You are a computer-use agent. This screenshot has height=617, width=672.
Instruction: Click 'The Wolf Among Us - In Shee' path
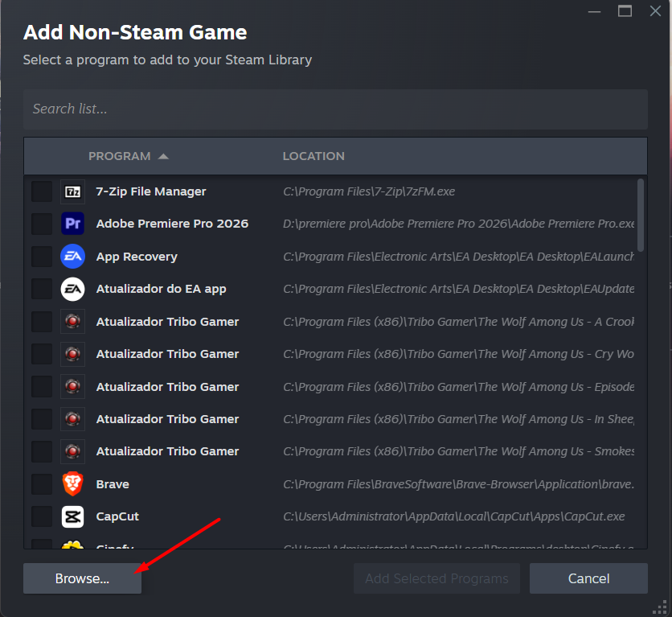tap(458, 419)
